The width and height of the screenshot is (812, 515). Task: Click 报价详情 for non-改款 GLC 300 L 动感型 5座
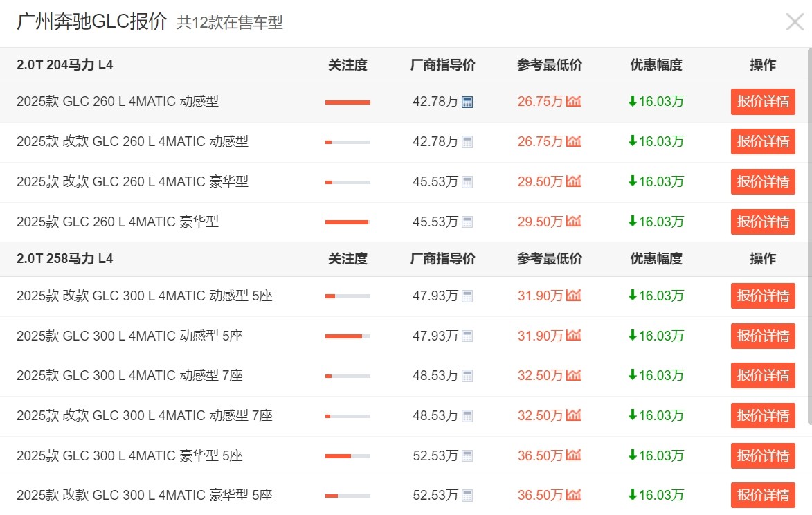[x=763, y=336]
